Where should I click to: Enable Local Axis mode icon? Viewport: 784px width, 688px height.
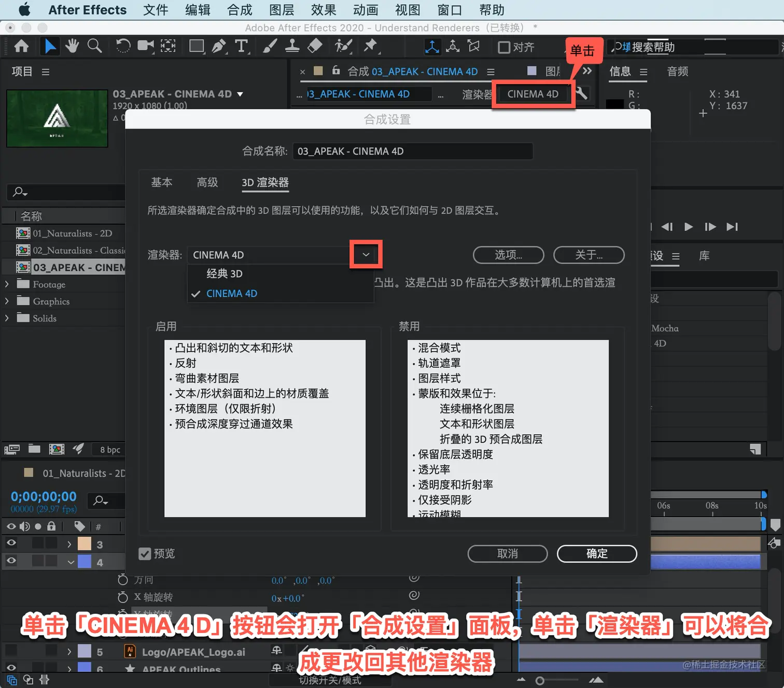coord(431,47)
